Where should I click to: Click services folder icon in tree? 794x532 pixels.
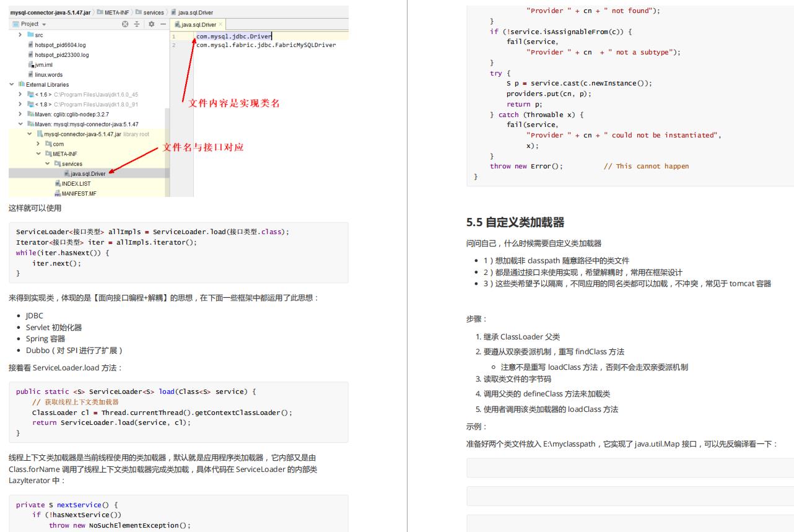[x=57, y=164]
